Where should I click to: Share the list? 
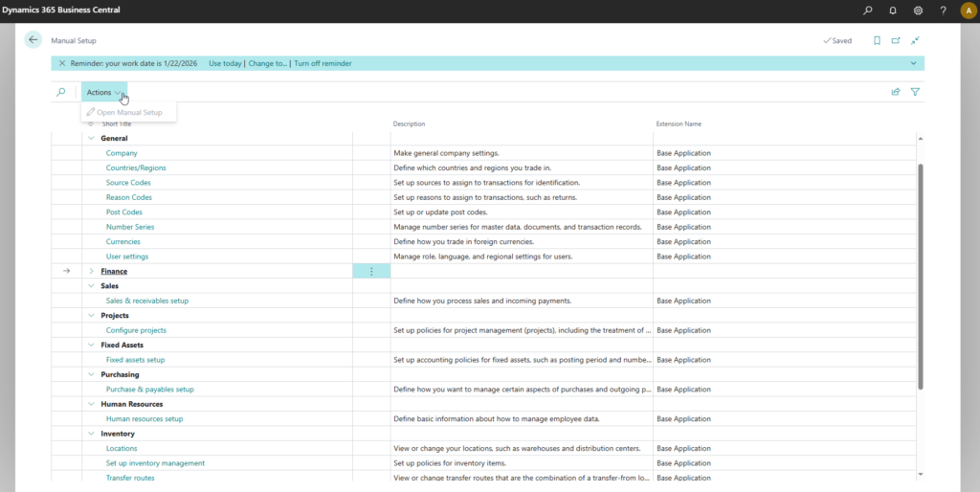click(896, 92)
